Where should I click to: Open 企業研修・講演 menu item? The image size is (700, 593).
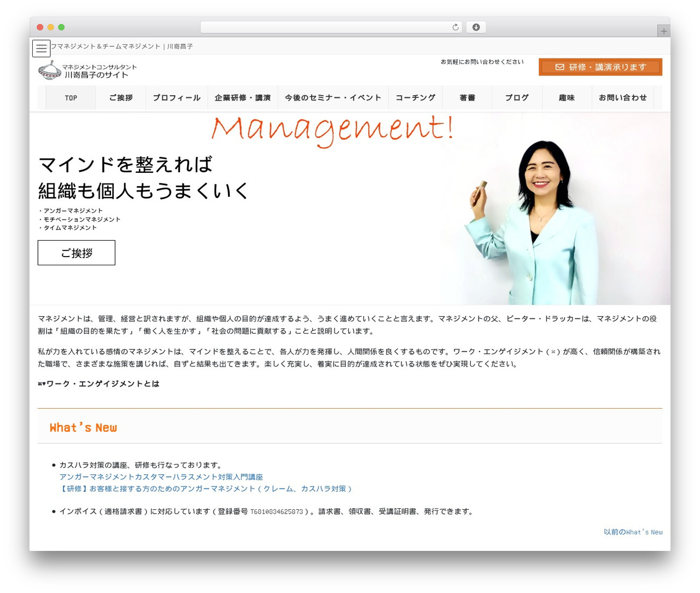coord(243,98)
